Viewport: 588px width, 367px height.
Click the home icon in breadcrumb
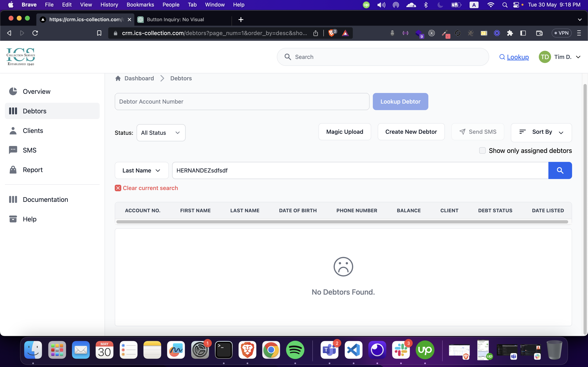(x=118, y=78)
